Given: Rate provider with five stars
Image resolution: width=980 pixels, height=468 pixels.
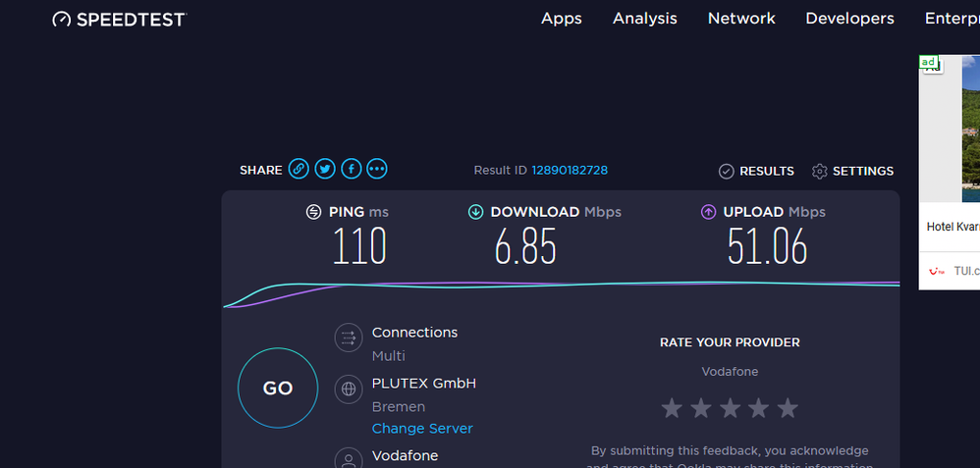Looking at the screenshot, I should 788,408.
